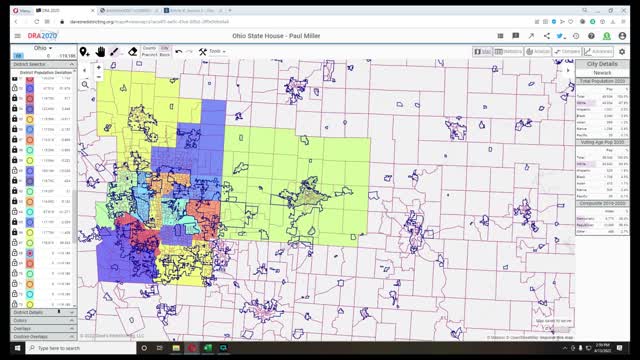
Task: Toggle lock for district 68
Action: click(x=15, y=253)
